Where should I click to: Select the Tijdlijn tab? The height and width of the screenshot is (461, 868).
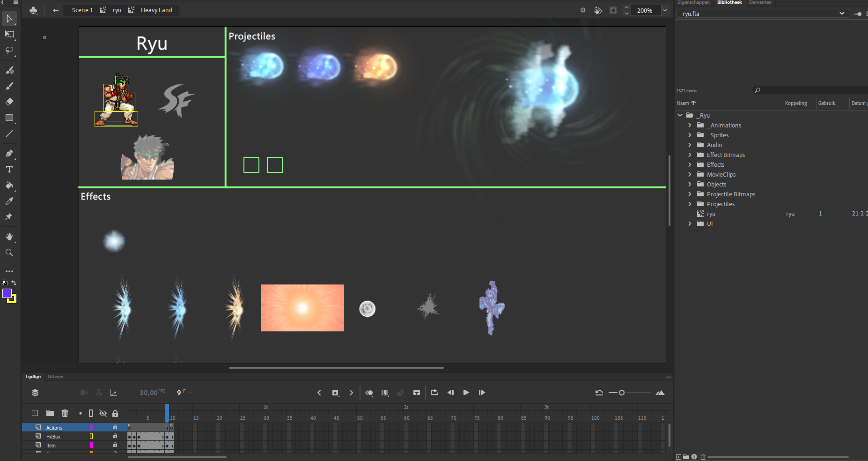(x=33, y=377)
